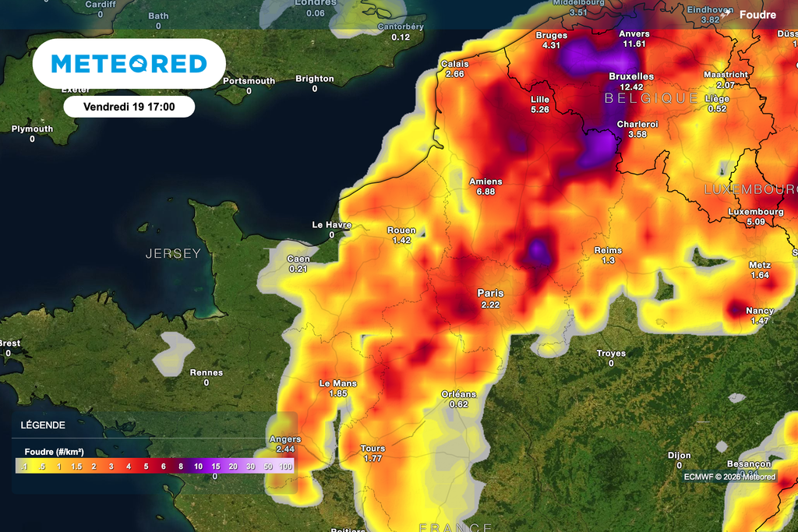
Task: Click the Amiens city label
Action: [x=486, y=181]
